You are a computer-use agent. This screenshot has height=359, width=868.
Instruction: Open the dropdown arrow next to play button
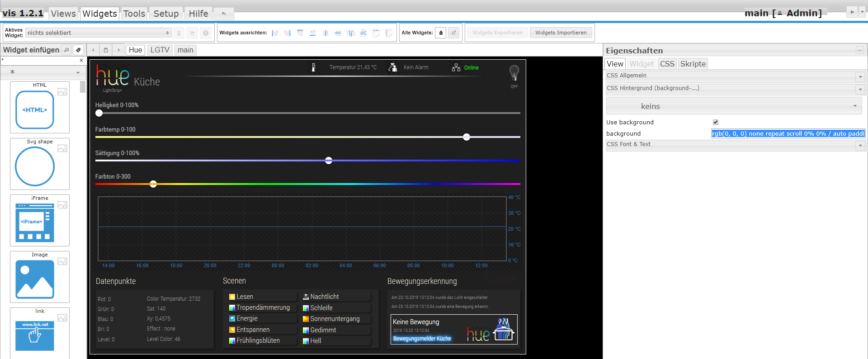(862, 12)
